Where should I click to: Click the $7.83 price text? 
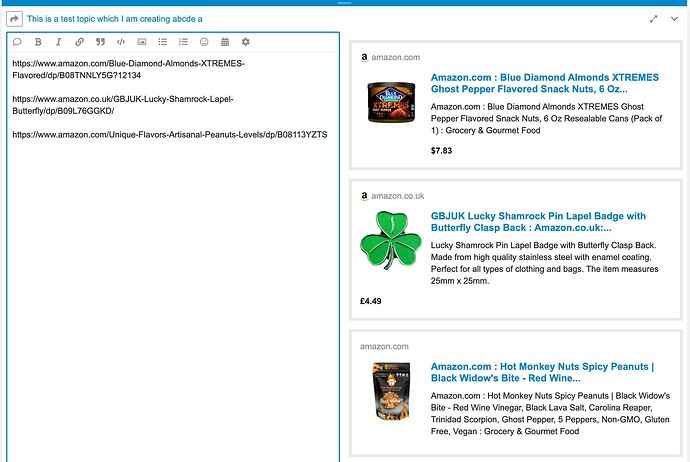coord(441,150)
